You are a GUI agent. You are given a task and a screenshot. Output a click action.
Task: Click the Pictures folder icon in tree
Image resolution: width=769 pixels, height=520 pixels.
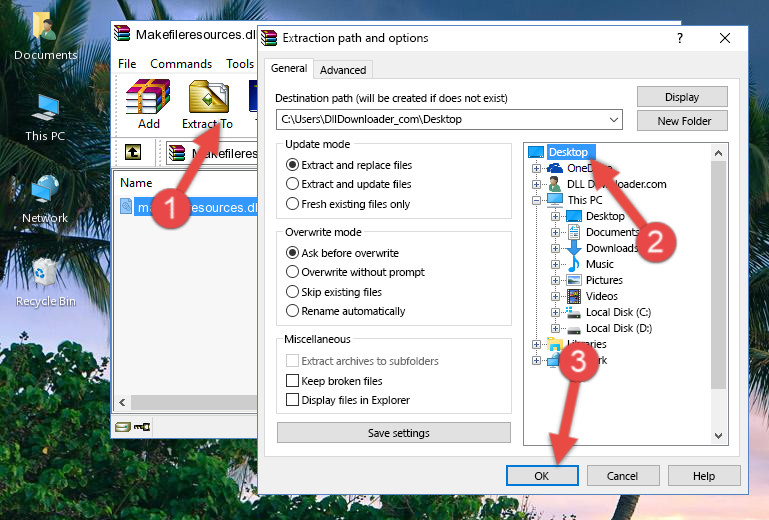(x=574, y=281)
